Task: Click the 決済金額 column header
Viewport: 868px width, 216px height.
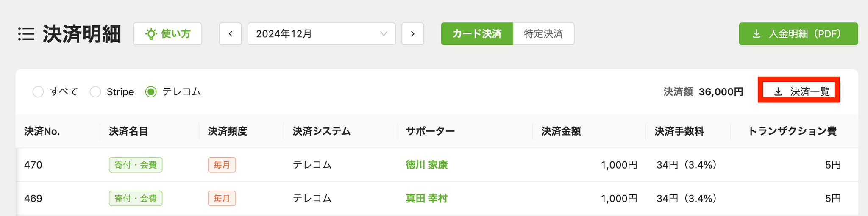Action: click(561, 131)
